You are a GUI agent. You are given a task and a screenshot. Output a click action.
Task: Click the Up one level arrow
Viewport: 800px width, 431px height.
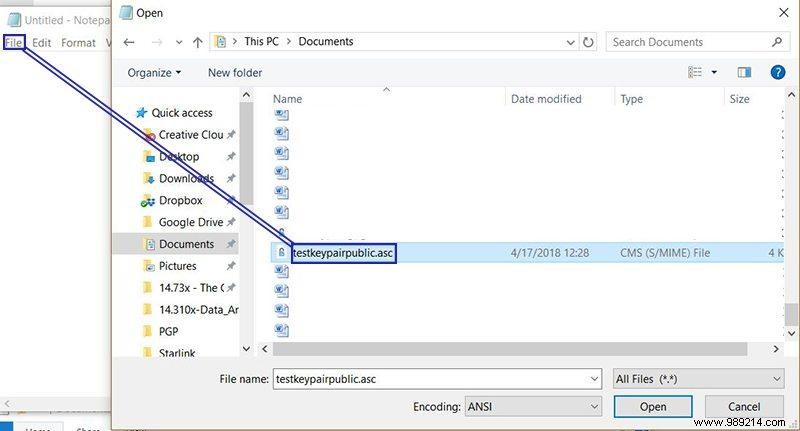coord(197,42)
